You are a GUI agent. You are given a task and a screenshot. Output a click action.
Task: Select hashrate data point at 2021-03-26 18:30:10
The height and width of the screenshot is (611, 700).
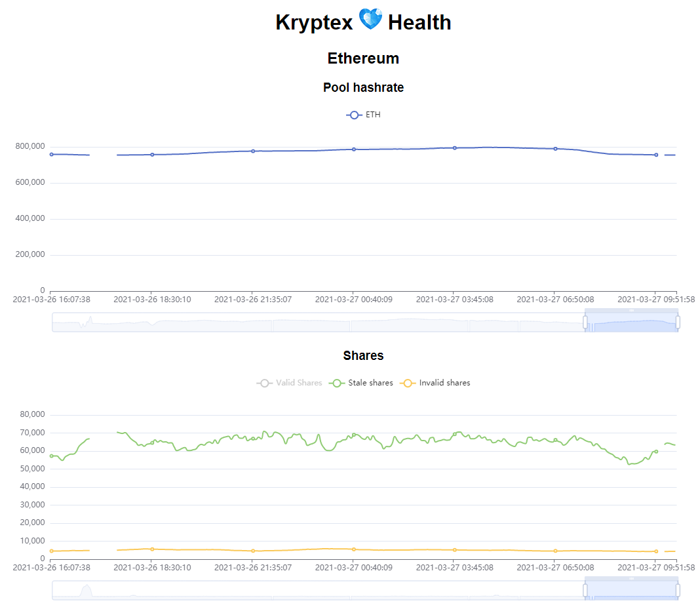tap(152, 155)
